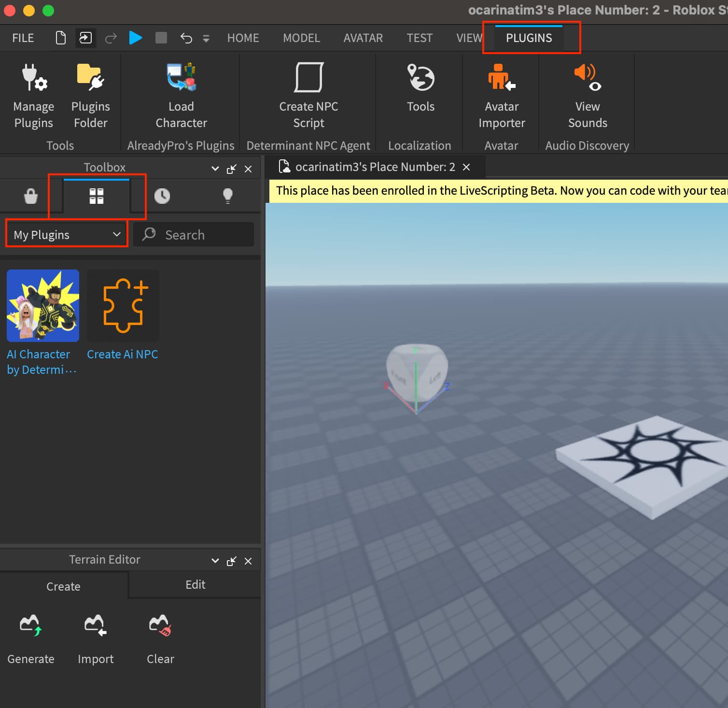Click the Create NPC Script plugin

pos(308,96)
